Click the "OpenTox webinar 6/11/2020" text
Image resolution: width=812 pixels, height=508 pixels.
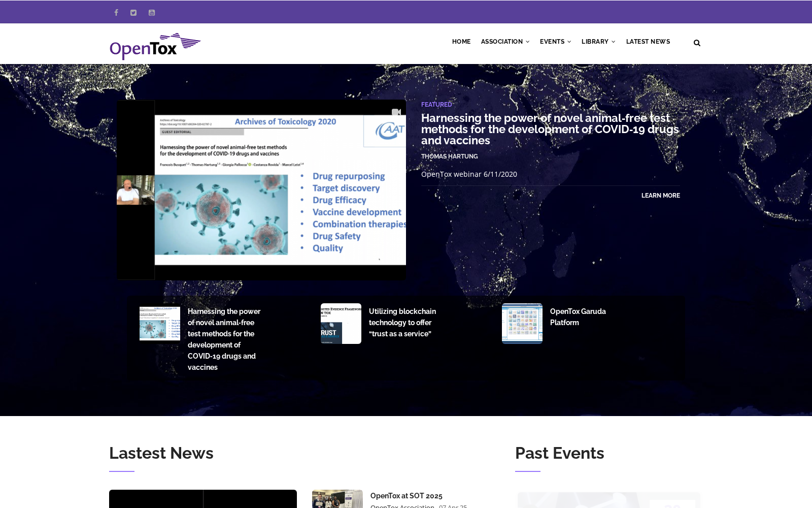tap(469, 174)
